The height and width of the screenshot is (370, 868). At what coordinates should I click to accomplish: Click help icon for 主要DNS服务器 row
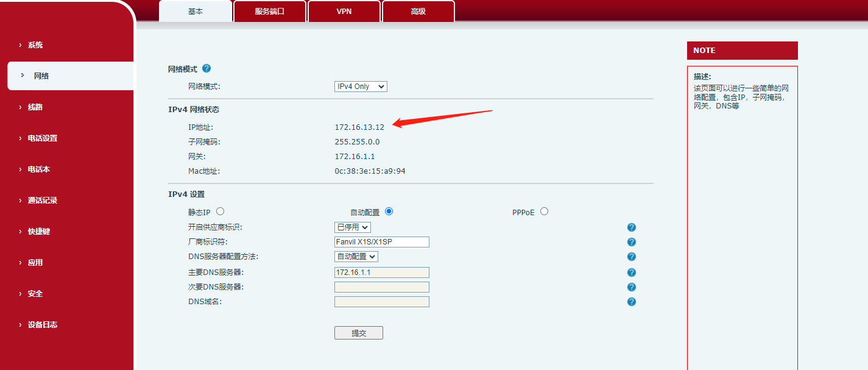click(x=631, y=272)
